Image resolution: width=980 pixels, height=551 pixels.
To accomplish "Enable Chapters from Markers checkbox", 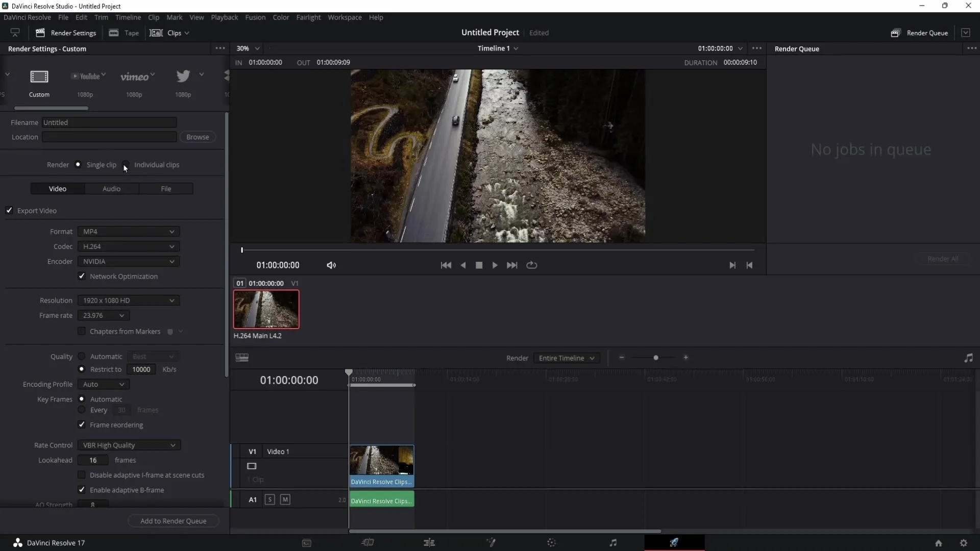I will [x=82, y=331].
